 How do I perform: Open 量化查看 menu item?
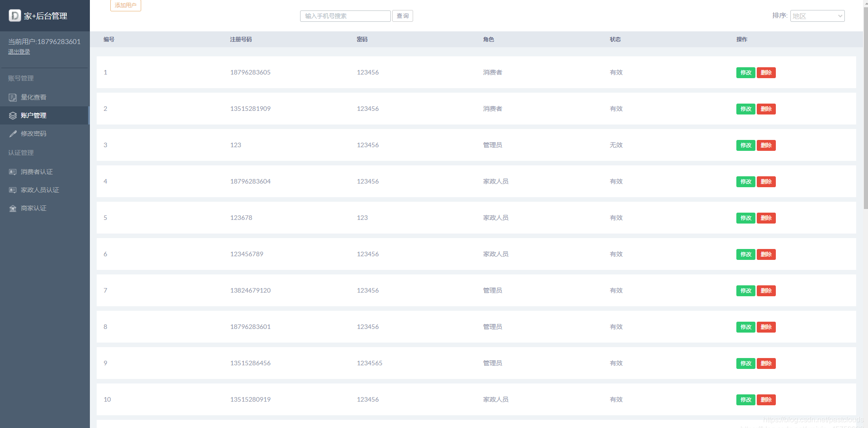pos(44,97)
